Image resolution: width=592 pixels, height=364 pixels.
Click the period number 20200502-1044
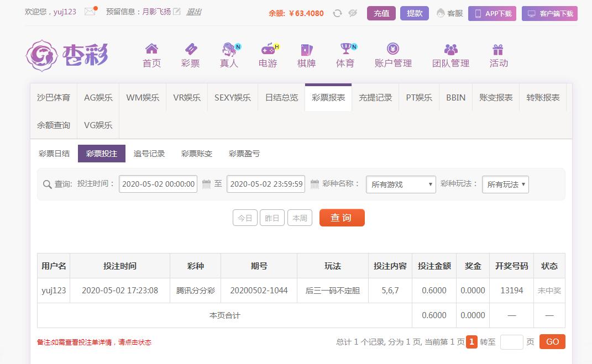[259, 291]
